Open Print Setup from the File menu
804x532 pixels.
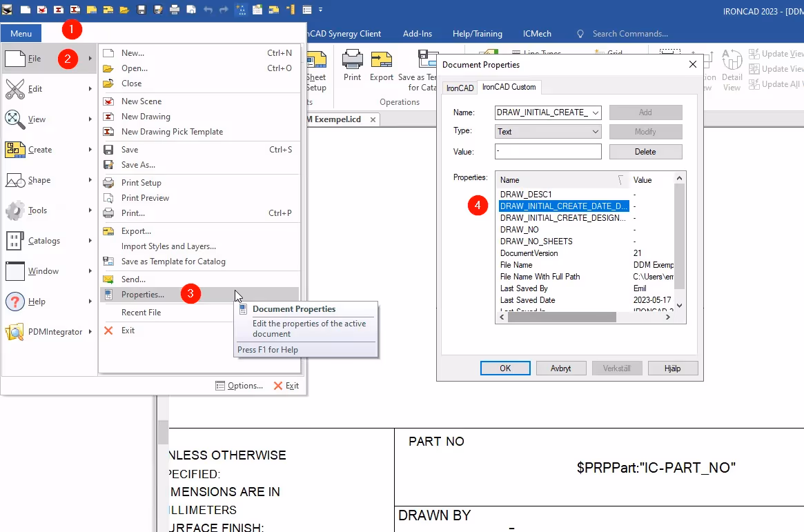pyautogui.click(x=199, y=182)
